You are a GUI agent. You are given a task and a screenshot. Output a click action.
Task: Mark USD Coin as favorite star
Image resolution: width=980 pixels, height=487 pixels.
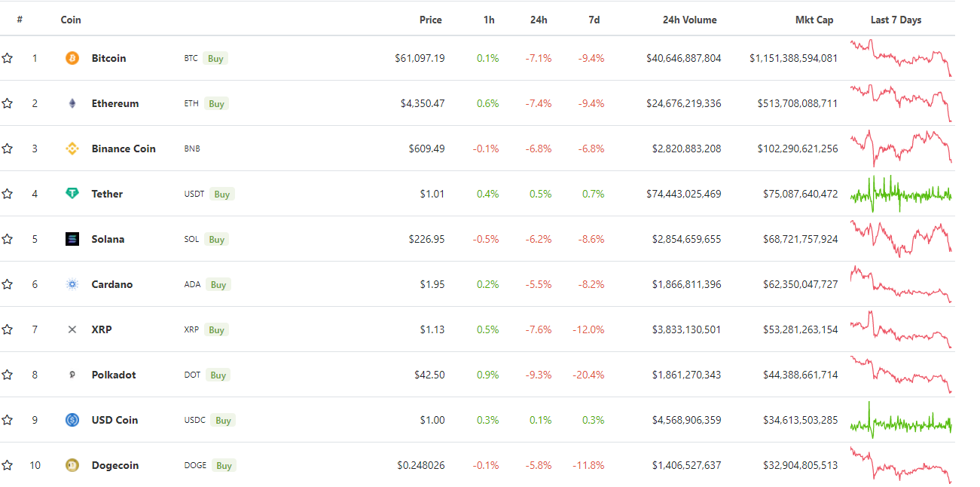(x=8, y=420)
